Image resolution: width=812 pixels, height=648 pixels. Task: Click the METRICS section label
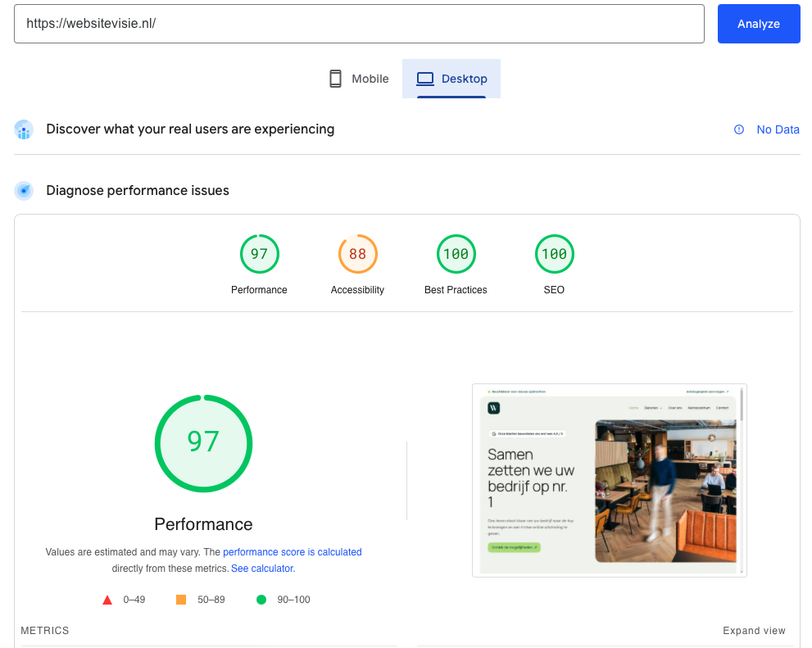click(45, 631)
